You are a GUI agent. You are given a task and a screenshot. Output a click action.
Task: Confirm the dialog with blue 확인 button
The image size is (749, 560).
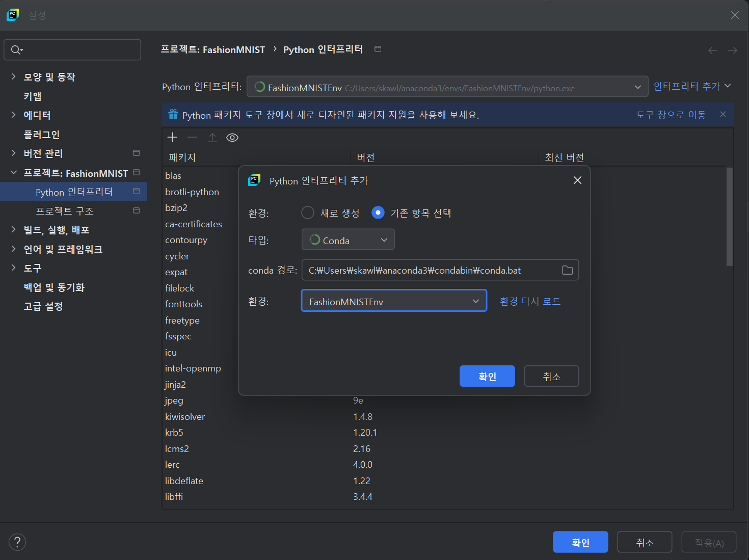pyautogui.click(x=487, y=376)
